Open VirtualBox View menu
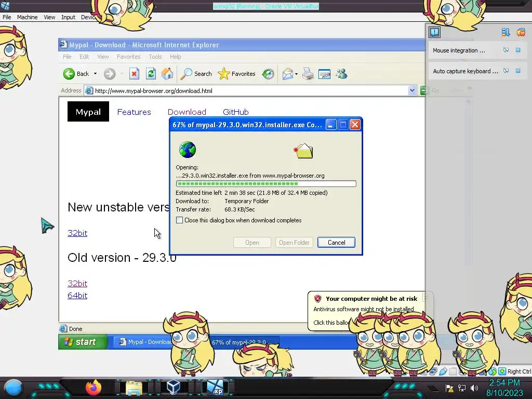 pos(49,17)
